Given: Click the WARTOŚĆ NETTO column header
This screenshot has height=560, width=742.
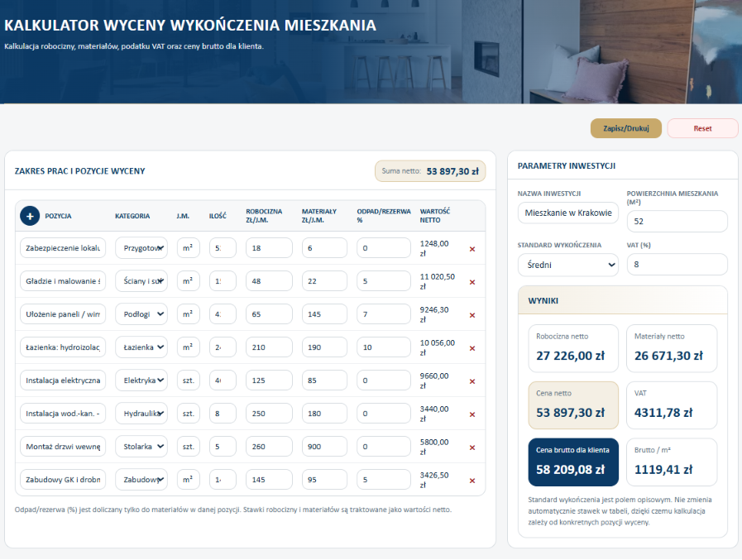Looking at the screenshot, I should coord(435,215).
